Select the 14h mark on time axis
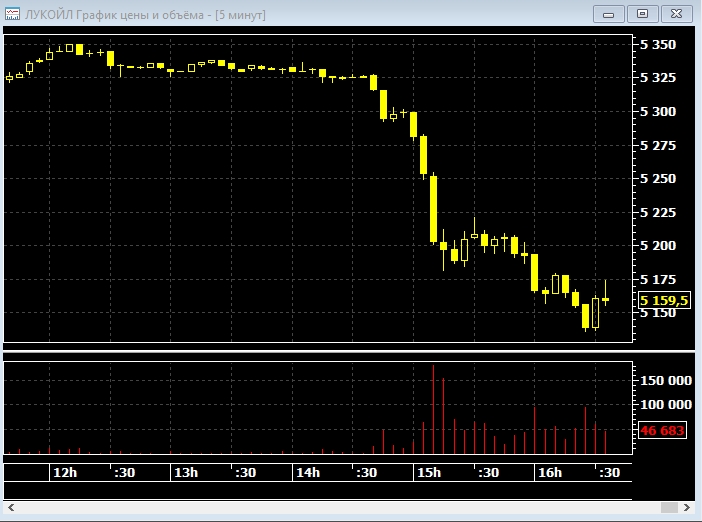Image resolution: width=702 pixels, height=522 pixels. (307, 472)
